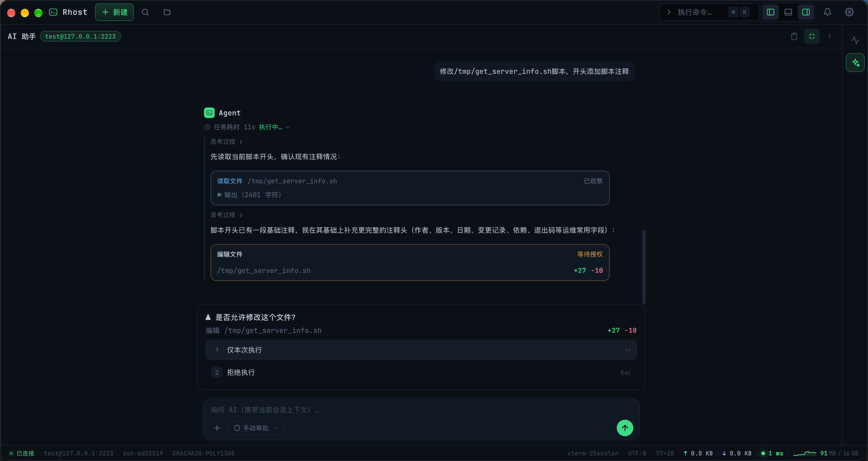Toggle the left sidebar layout icon
The height and width of the screenshot is (461, 868).
click(x=770, y=12)
